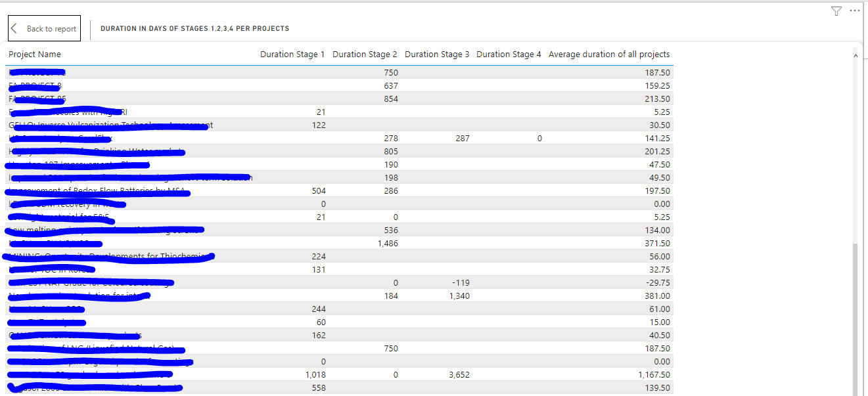
Task: Select the Stage 2 cell showing 286
Action: (x=391, y=191)
